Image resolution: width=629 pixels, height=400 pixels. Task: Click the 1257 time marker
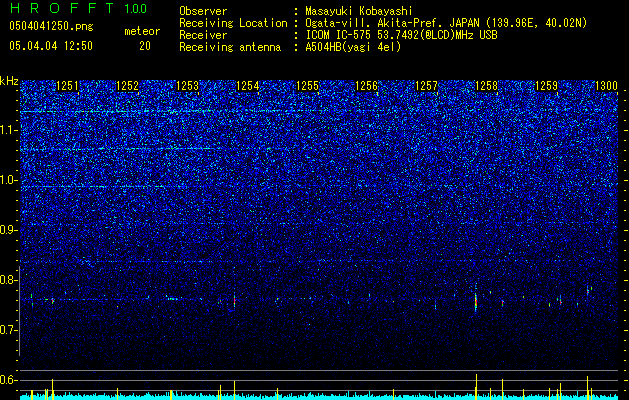coord(426,86)
